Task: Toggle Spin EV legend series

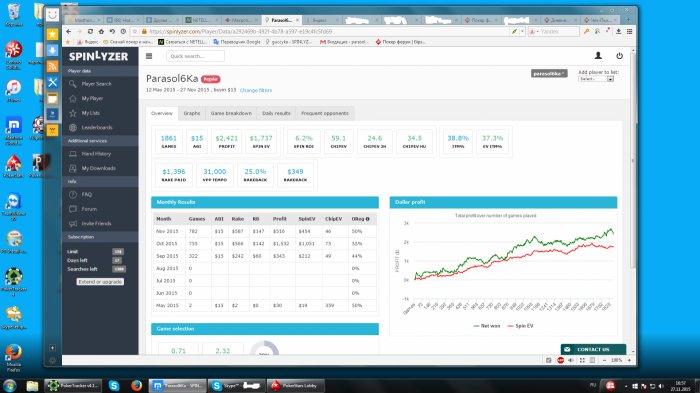Action: point(520,326)
